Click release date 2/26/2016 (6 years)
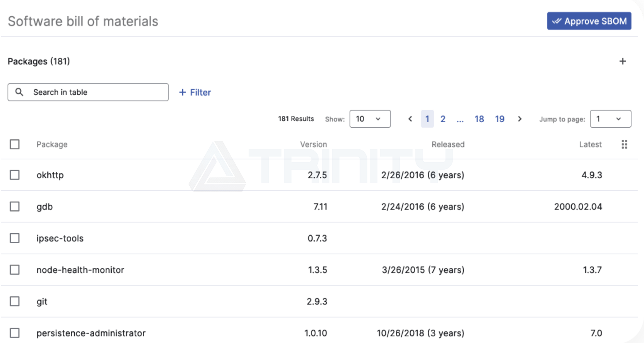 coord(423,175)
